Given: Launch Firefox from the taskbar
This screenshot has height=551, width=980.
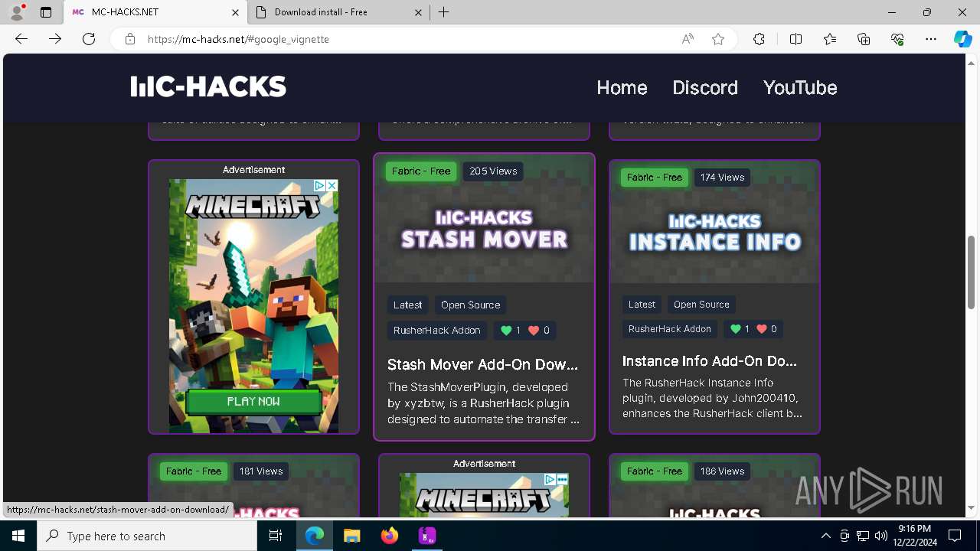Looking at the screenshot, I should pos(390,536).
